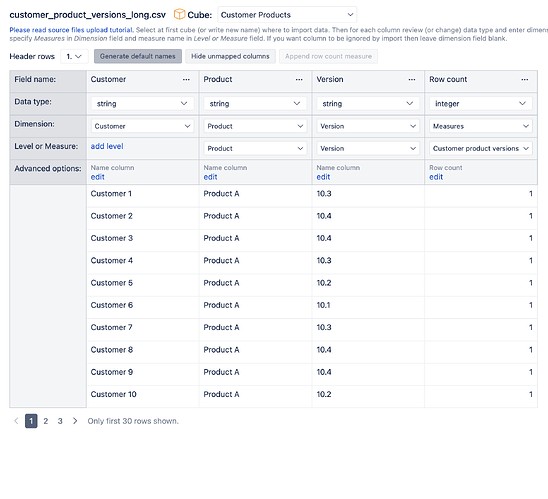The width and height of the screenshot is (548, 499).
Task: Open the Product dimension dropdown
Action: click(x=255, y=126)
